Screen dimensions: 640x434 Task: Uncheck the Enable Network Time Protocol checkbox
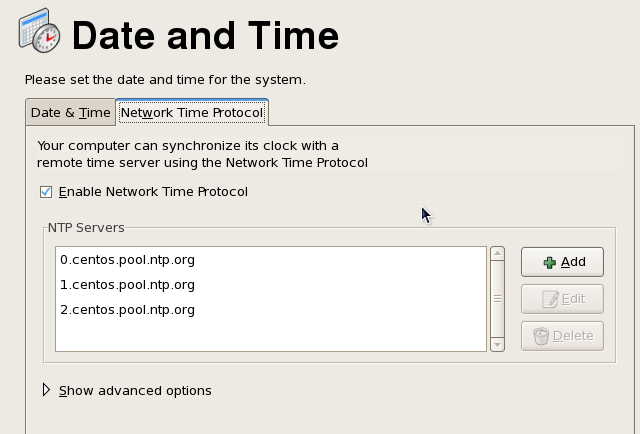pos(46,192)
